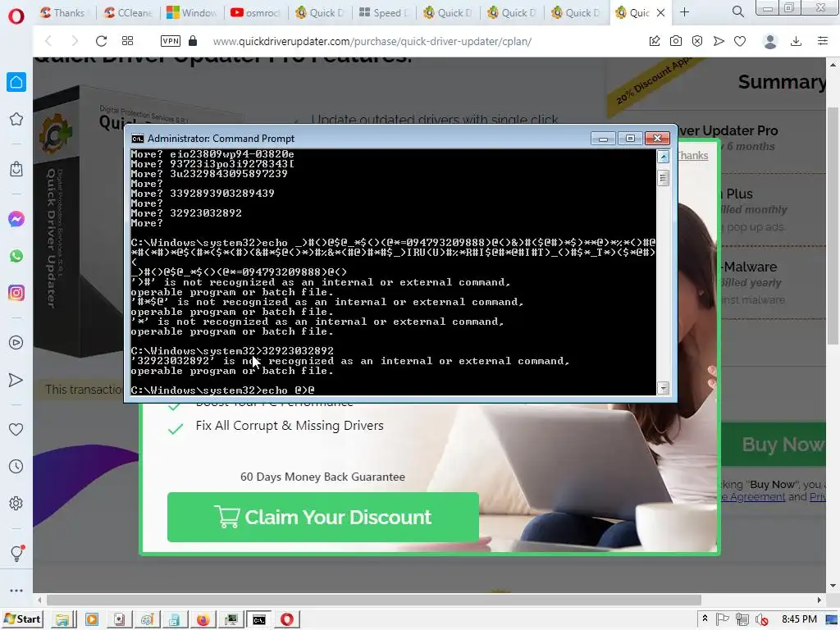Screen dimensions: 840x630
Task: Add the page to bookmarks heart icon
Action: coord(740,41)
